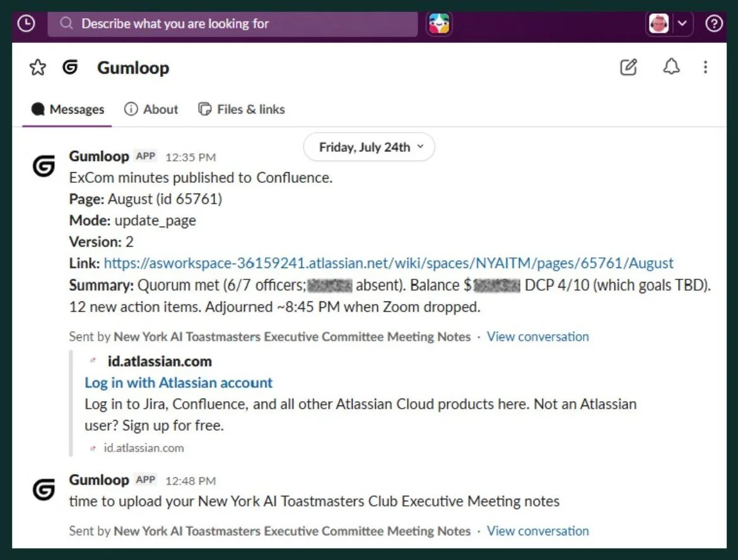738x560 pixels.
Task: Click Gumloop avatar on 12:35 PM message
Action: (44, 166)
